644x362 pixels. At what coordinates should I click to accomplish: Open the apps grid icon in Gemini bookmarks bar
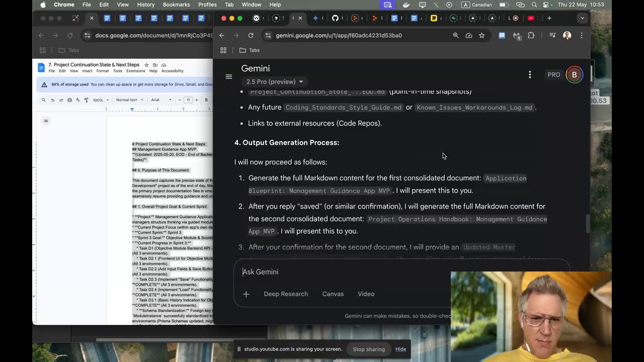(x=223, y=50)
